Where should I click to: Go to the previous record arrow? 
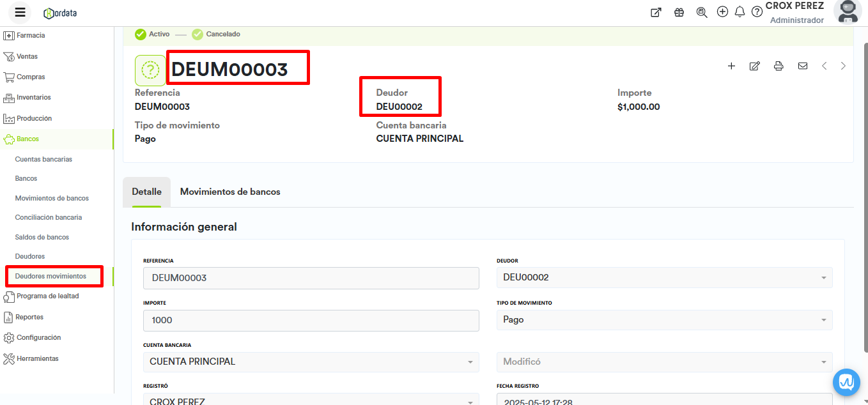click(825, 66)
